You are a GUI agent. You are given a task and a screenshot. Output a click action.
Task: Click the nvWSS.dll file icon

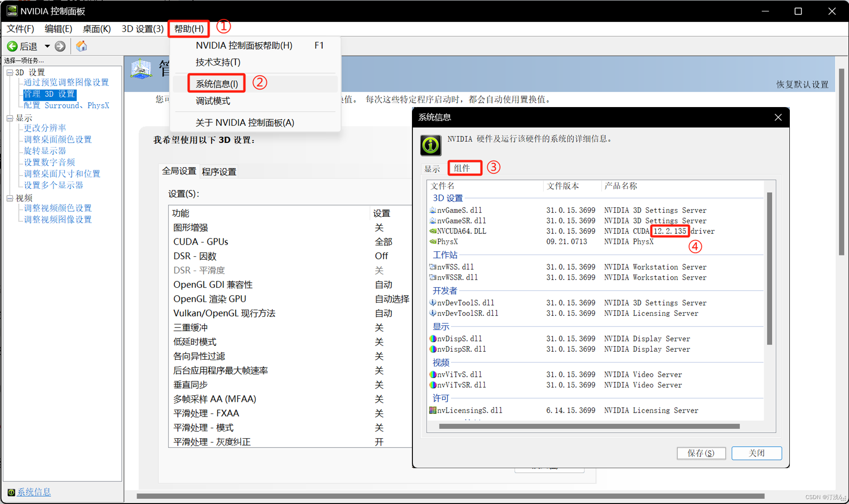[x=433, y=267]
